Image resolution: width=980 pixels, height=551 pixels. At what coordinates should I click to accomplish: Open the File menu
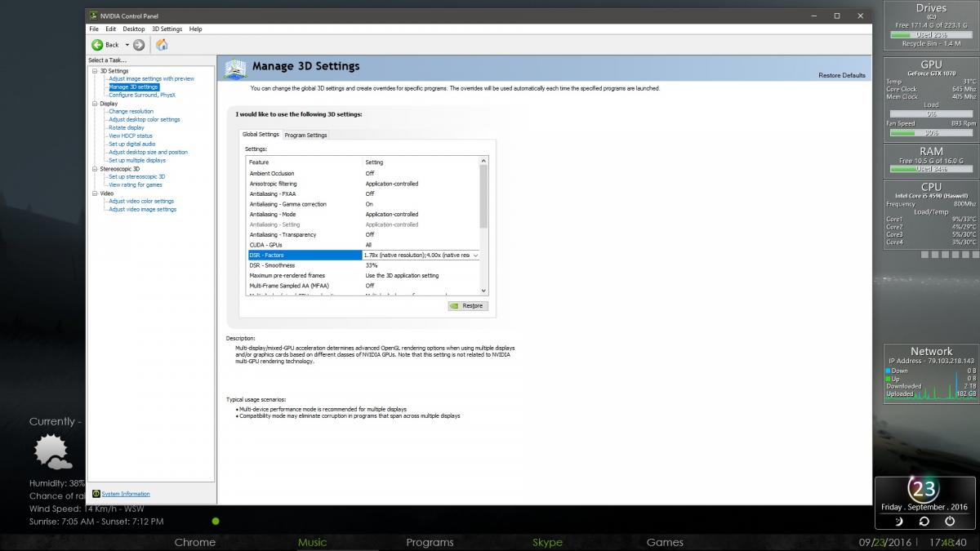pos(94,29)
